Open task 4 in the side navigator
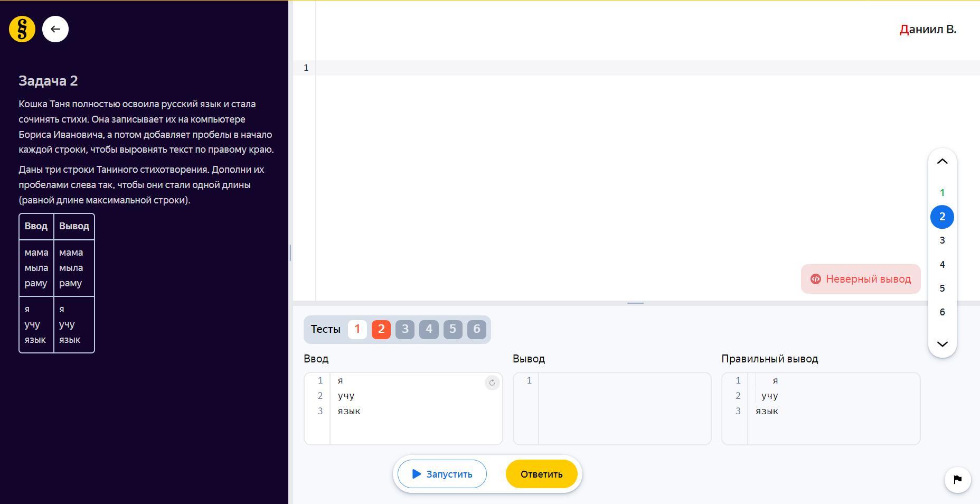 [942, 264]
